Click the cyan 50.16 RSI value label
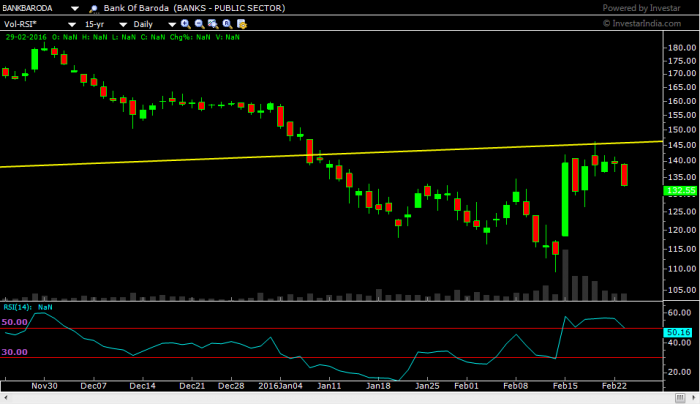Image resolution: width=700 pixels, height=404 pixels. coord(679,332)
